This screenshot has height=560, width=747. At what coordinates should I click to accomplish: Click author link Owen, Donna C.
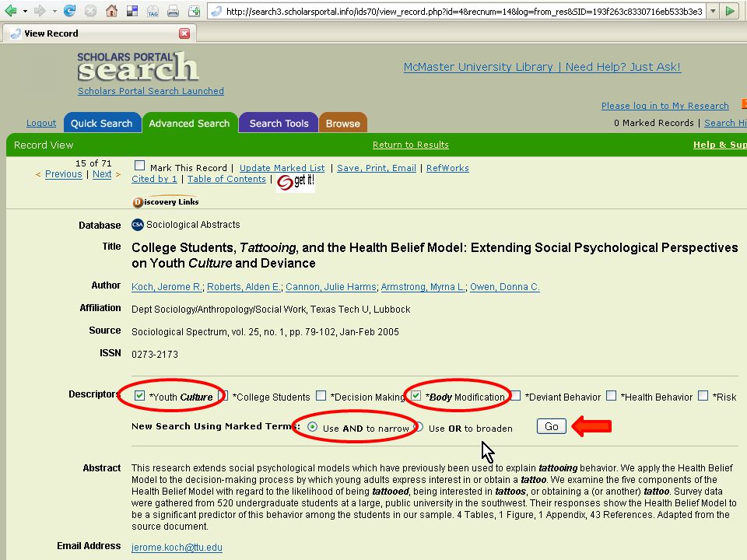pyautogui.click(x=505, y=287)
